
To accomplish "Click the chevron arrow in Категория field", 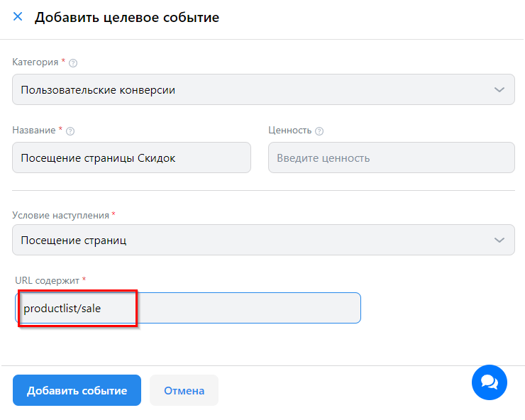I will click(499, 90).
